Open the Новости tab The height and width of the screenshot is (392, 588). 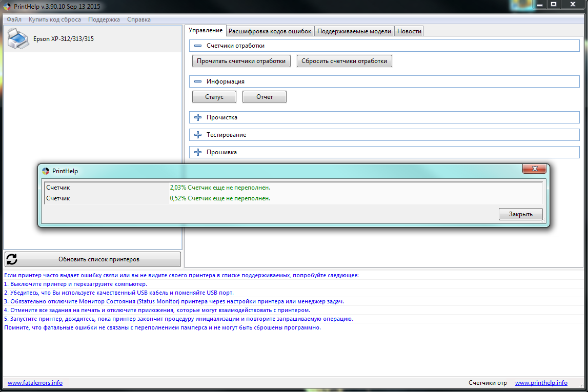point(409,31)
